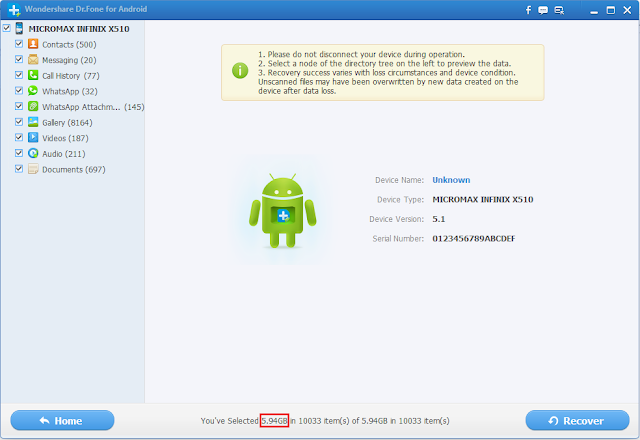Click the Documents file icon

coord(33,169)
